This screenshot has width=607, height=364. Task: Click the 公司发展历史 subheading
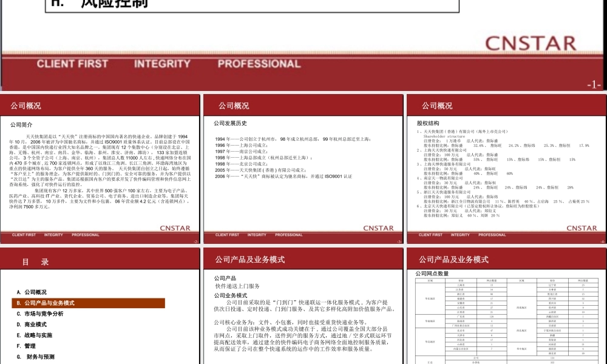(x=230, y=123)
